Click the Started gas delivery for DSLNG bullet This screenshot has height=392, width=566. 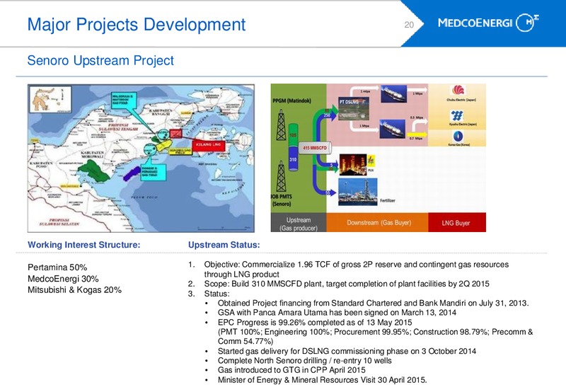347,351
